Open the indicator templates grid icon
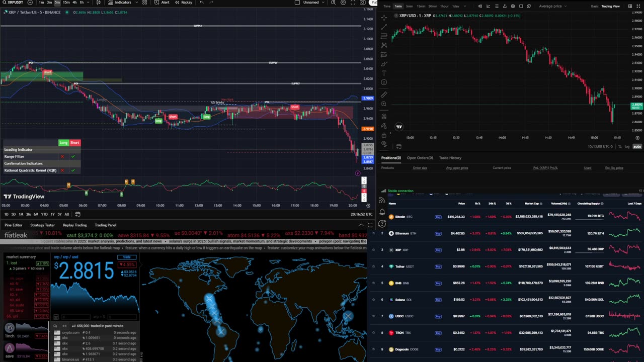Image resolution: width=644 pixels, height=362 pixels. pyautogui.click(x=144, y=3)
